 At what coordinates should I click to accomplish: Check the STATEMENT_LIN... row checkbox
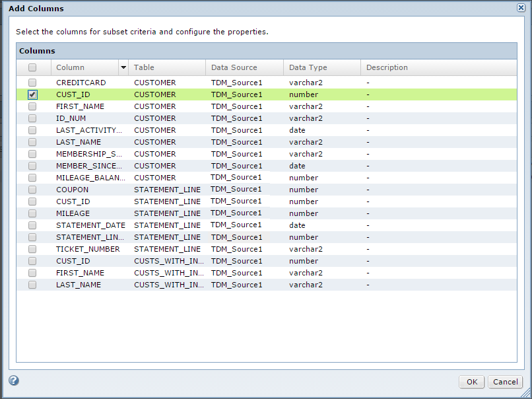(x=32, y=237)
